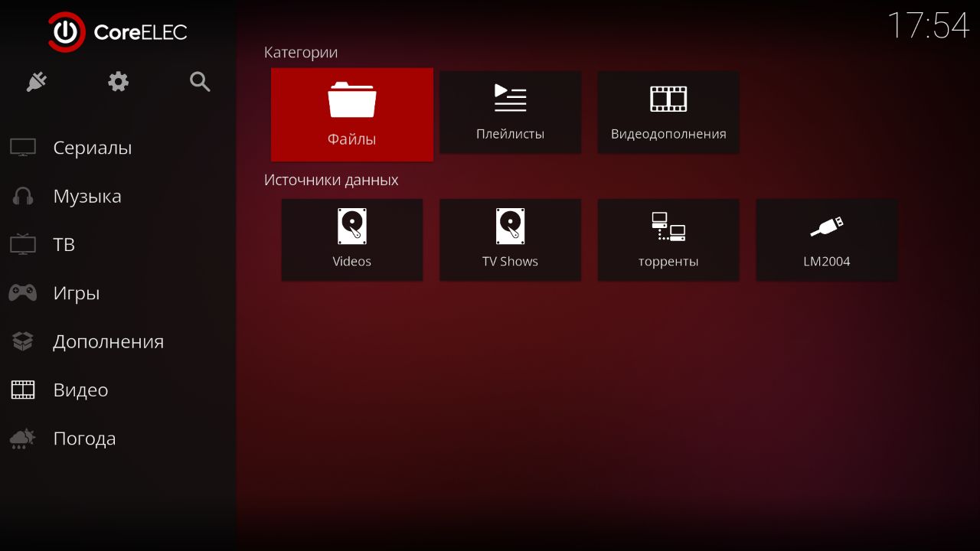
Task: Click the open box icon beside Дополнения
Action: (x=23, y=341)
